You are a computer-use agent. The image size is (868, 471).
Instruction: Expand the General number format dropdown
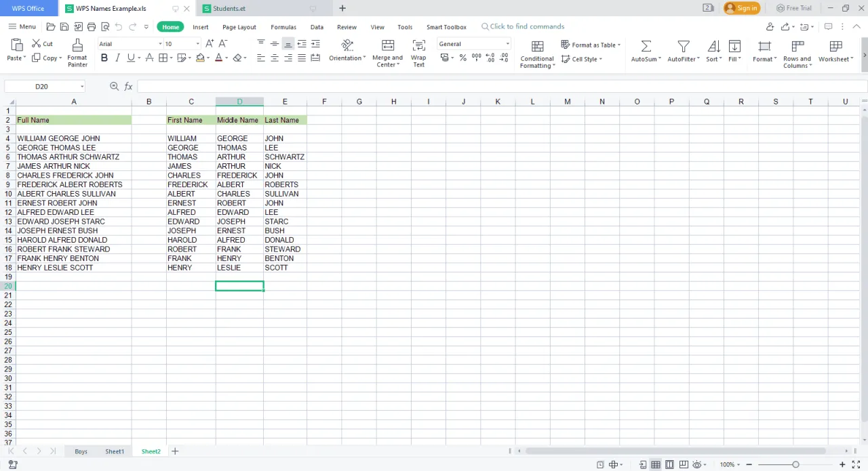(x=507, y=43)
